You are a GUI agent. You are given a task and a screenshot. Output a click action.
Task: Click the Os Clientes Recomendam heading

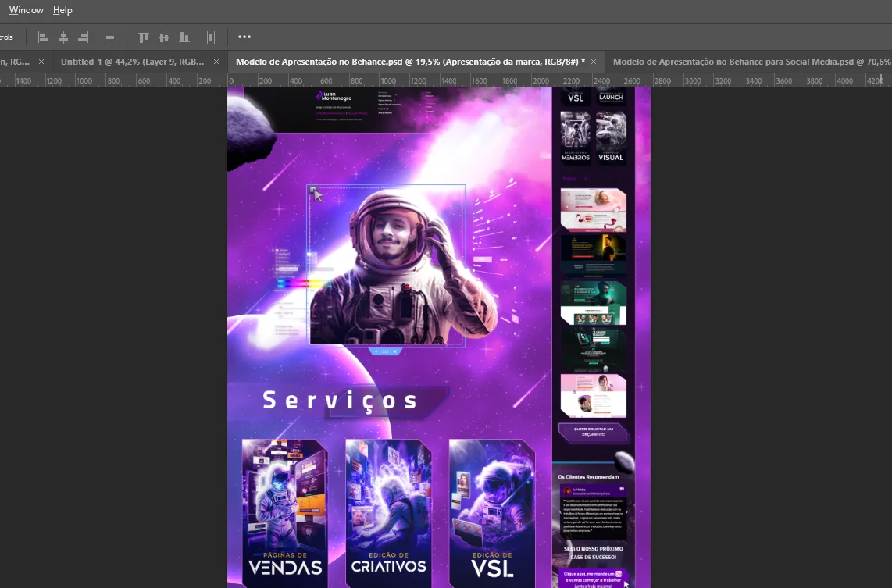tap(588, 477)
